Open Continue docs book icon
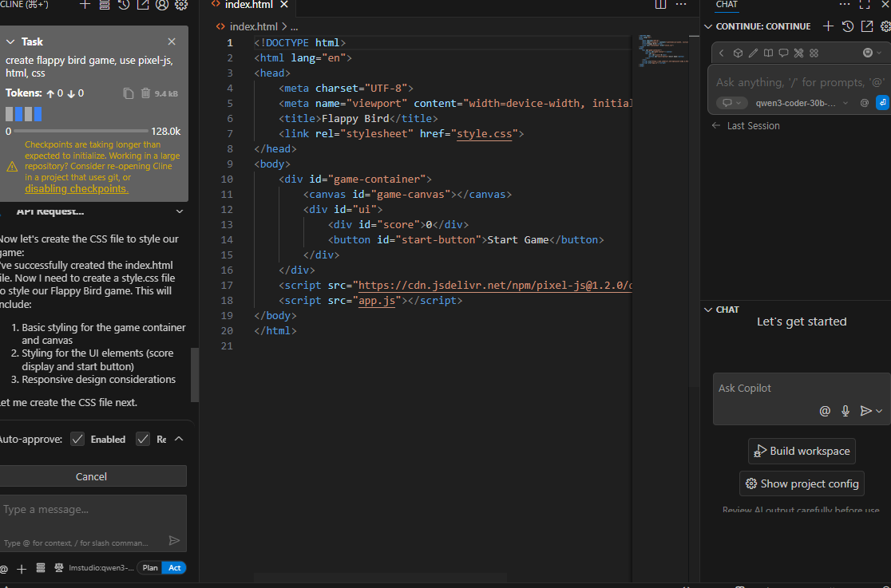The width and height of the screenshot is (891, 588). [x=768, y=53]
